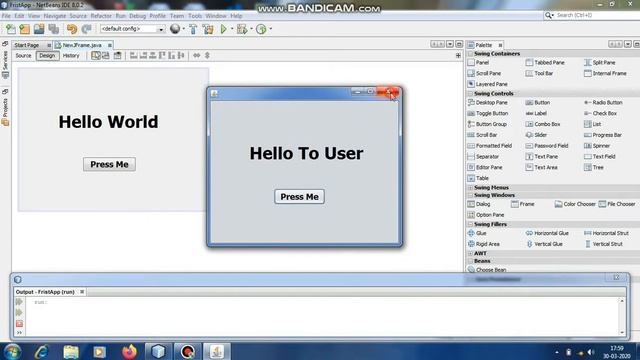Select Tabbed Pane from the palette
640x360 pixels.
click(545, 63)
